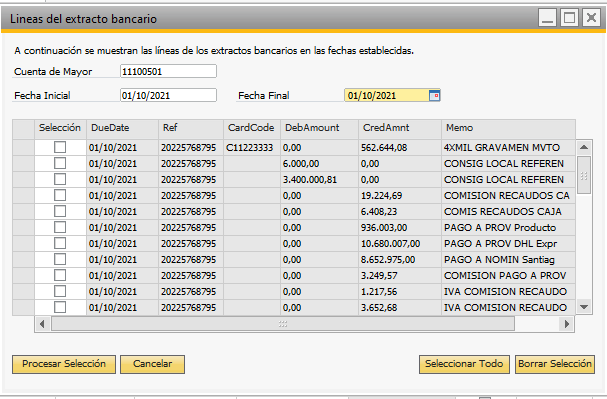This screenshot has height=399, width=607.
Task: Click the 1.217,56 credit amount cell
Action: tap(400, 291)
